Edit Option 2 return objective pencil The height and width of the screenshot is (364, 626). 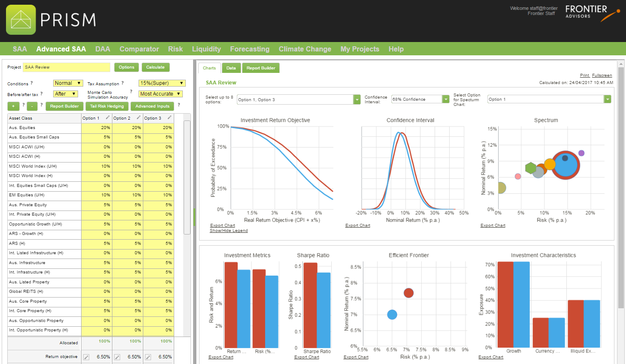click(x=117, y=357)
